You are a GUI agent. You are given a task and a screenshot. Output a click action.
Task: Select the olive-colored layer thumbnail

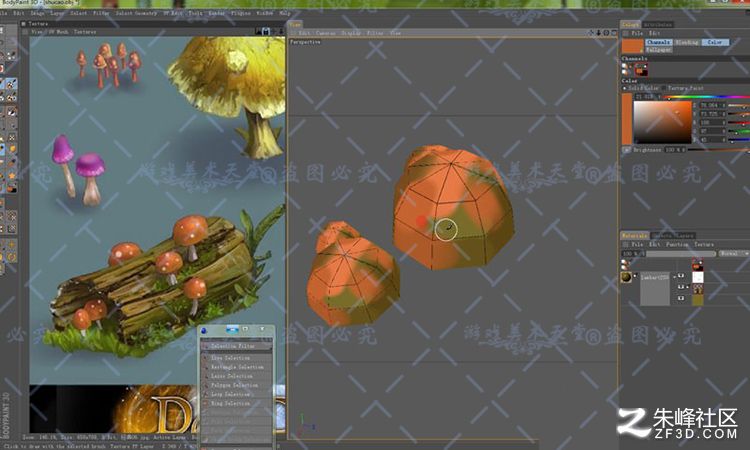pos(698,300)
